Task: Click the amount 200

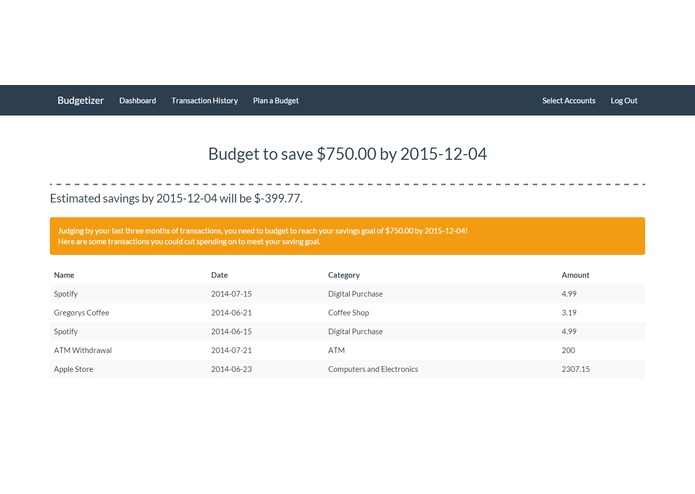Action: coord(568,350)
